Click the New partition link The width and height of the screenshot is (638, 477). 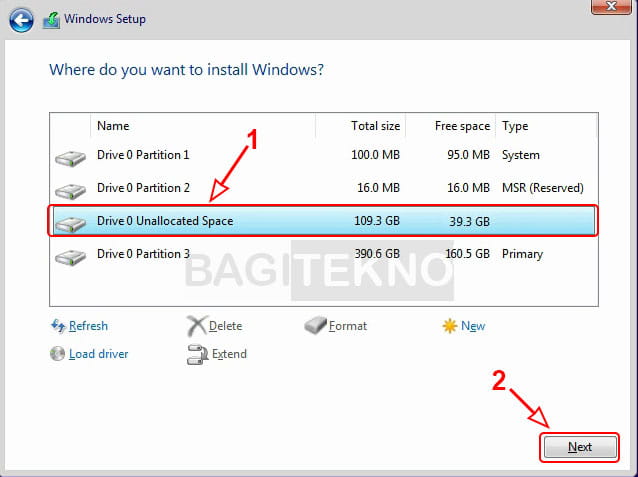pos(473,326)
